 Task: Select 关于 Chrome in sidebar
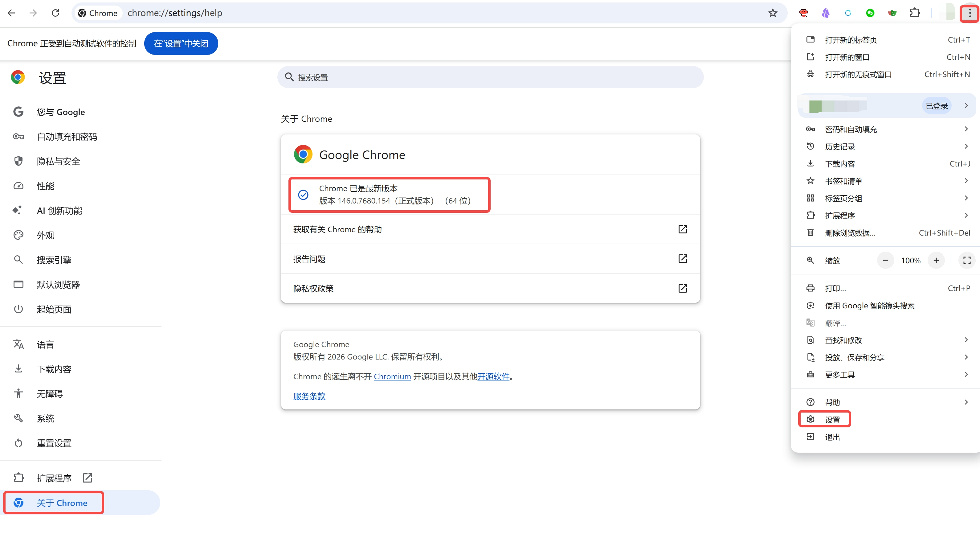81,503
